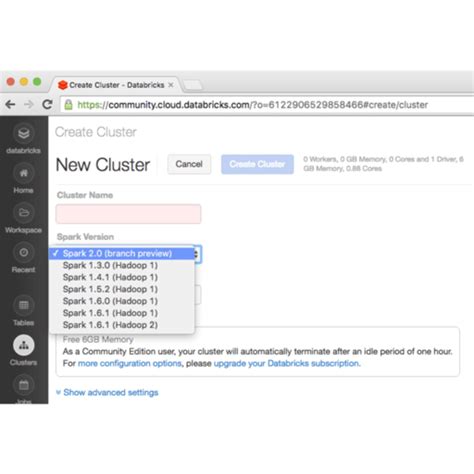Open the Clusters icon in sidebar
This screenshot has width=474, height=474.
click(x=23, y=345)
